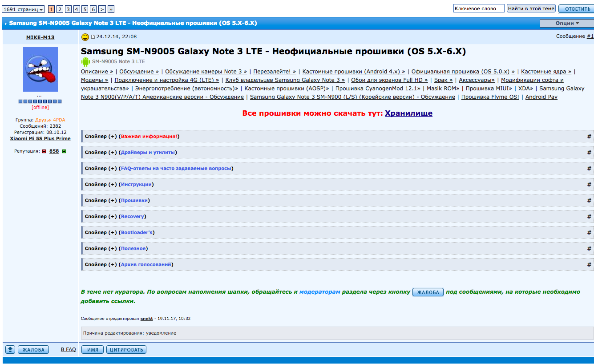Click the Ключевое слово search field
Image resolution: width=594 pixels, height=364 pixels.
(479, 8)
